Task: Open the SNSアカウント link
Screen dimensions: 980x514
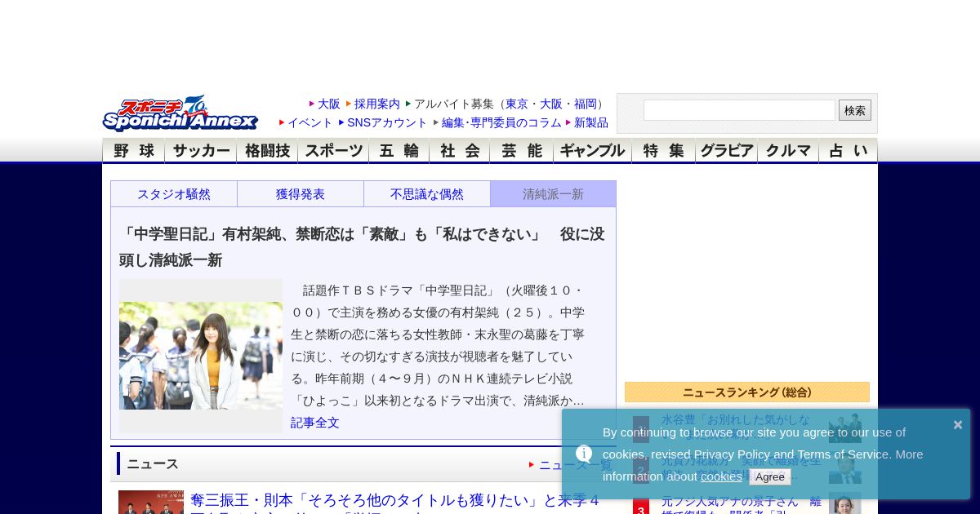Action: tap(387, 122)
